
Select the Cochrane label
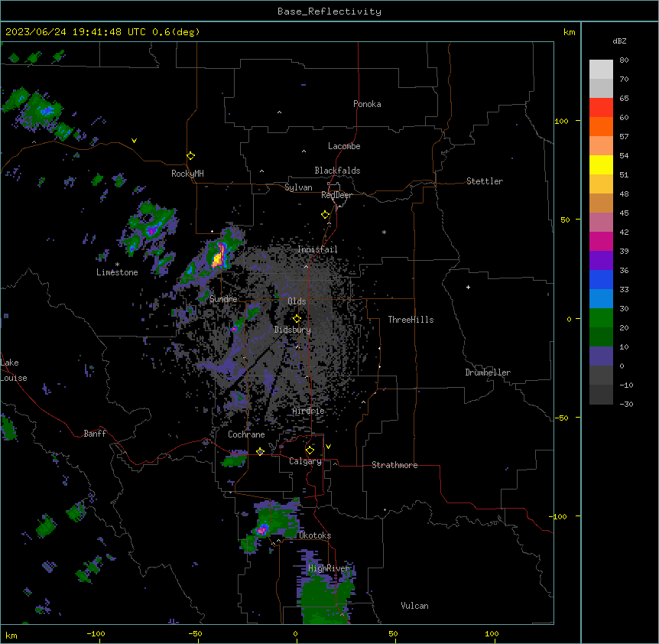(246, 434)
